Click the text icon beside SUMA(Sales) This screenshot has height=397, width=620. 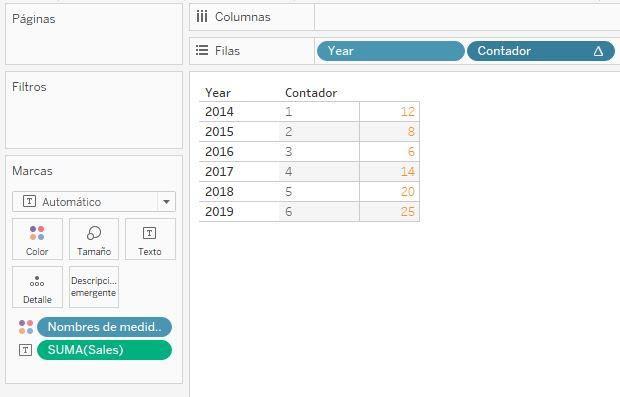coord(26,350)
